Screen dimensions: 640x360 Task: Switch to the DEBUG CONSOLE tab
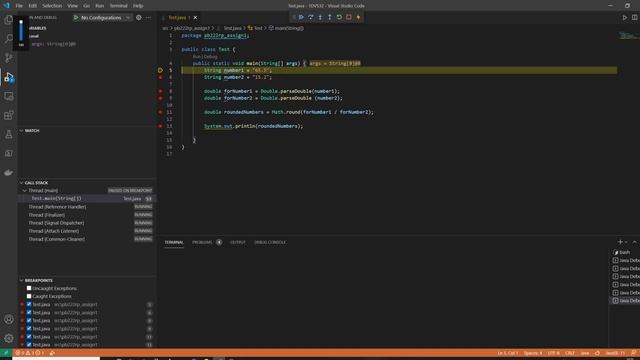270,242
